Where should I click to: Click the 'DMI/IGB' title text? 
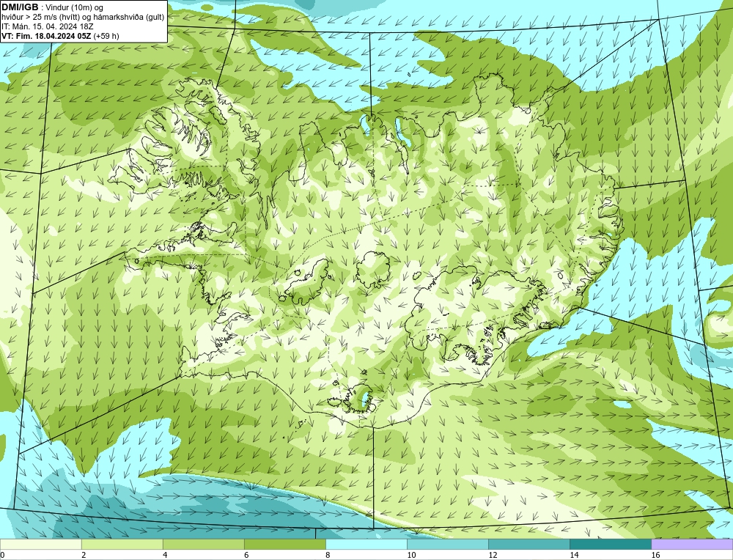(x=20, y=7)
